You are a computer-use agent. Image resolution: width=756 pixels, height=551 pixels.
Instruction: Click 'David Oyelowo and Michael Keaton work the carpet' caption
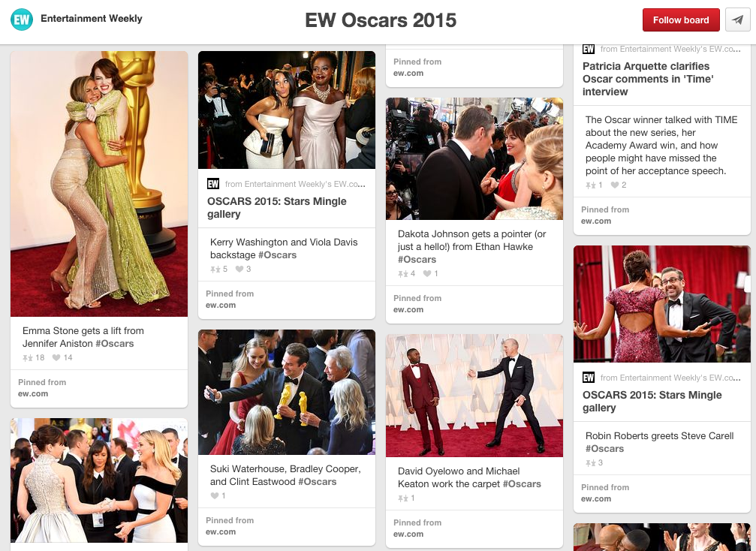(469, 477)
